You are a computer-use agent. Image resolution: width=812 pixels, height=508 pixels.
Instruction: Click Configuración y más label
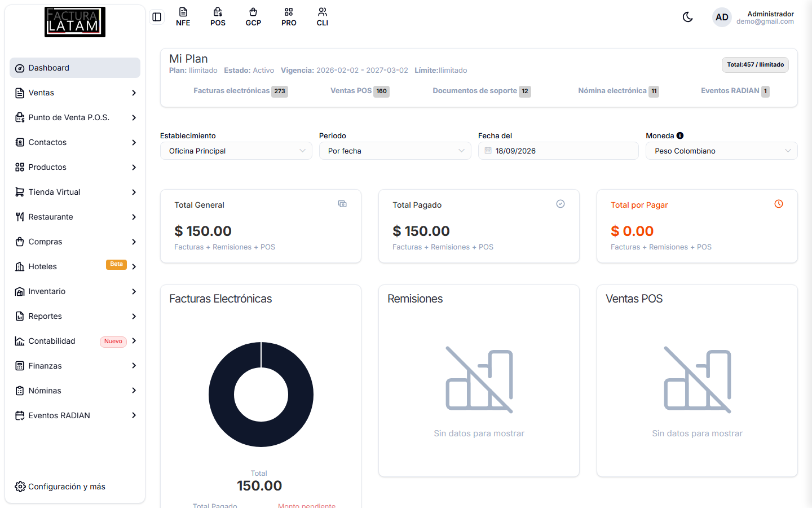[x=67, y=487]
